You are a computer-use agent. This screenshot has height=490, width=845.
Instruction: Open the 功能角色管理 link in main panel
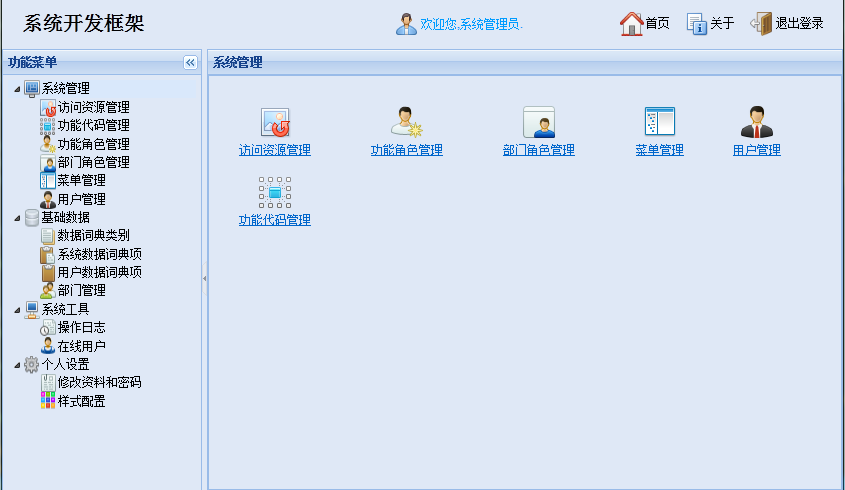(406, 150)
